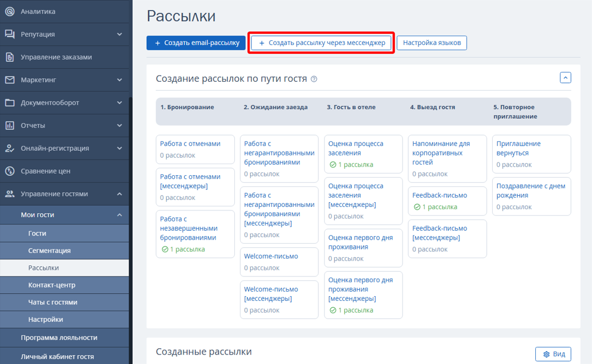Screen dimensions: 592x364
Task: Open Контакт-центр menu item
Action: click(51, 285)
